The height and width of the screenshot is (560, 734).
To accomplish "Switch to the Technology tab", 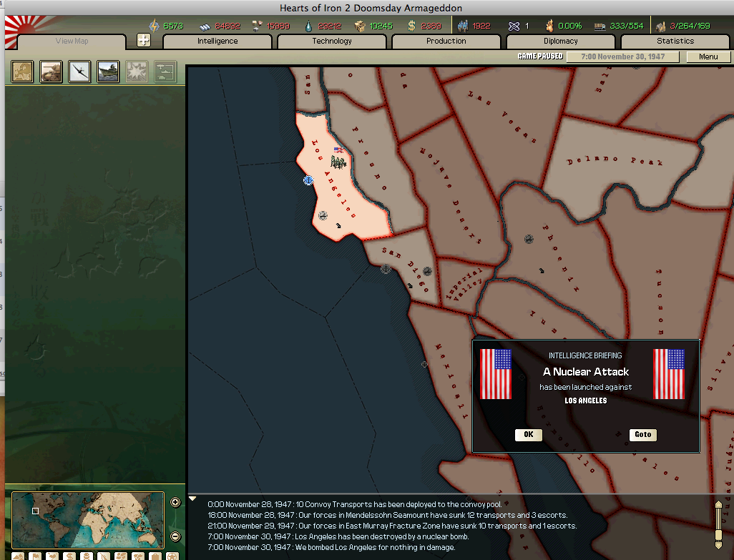I will (x=332, y=41).
